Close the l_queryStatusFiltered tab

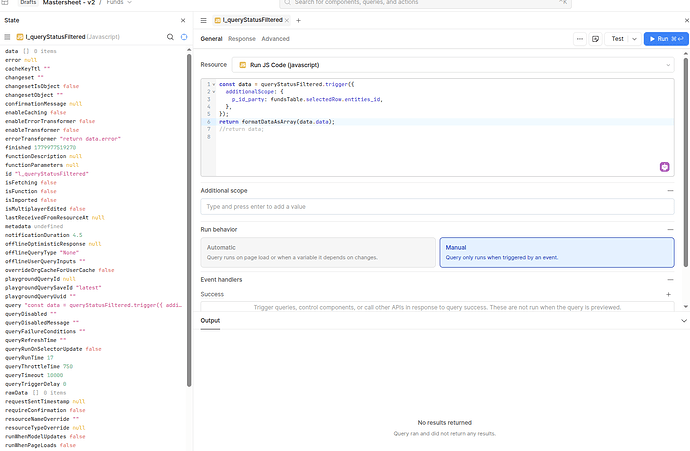click(x=287, y=20)
